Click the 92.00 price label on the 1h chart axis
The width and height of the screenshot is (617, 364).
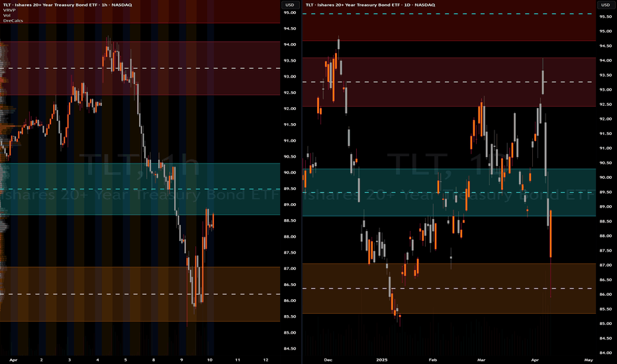290,109
